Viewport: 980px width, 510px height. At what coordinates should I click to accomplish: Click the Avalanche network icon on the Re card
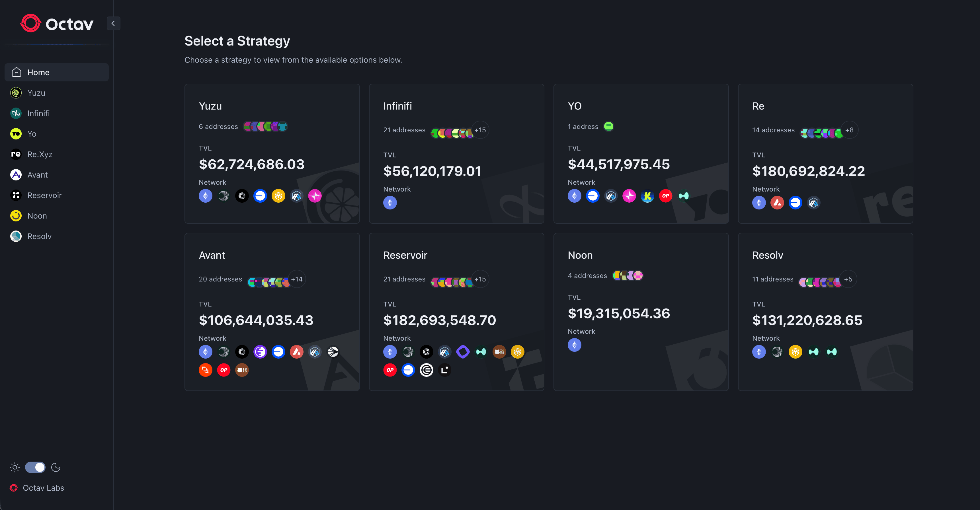click(x=777, y=203)
